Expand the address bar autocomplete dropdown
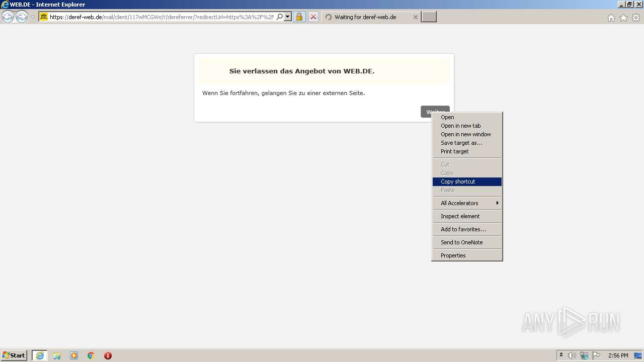The image size is (644, 362). coord(288,17)
